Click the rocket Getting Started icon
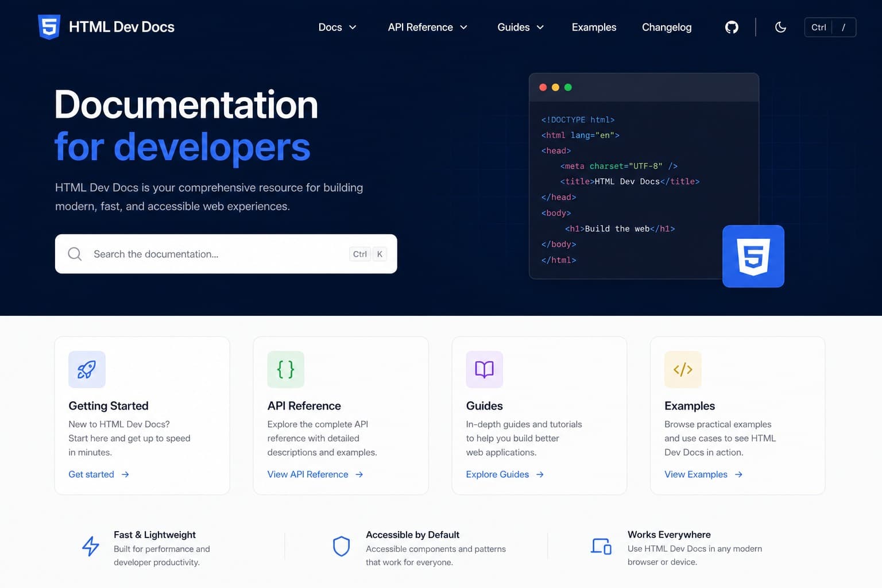The width and height of the screenshot is (882, 588). pyautogui.click(x=87, y=369)
